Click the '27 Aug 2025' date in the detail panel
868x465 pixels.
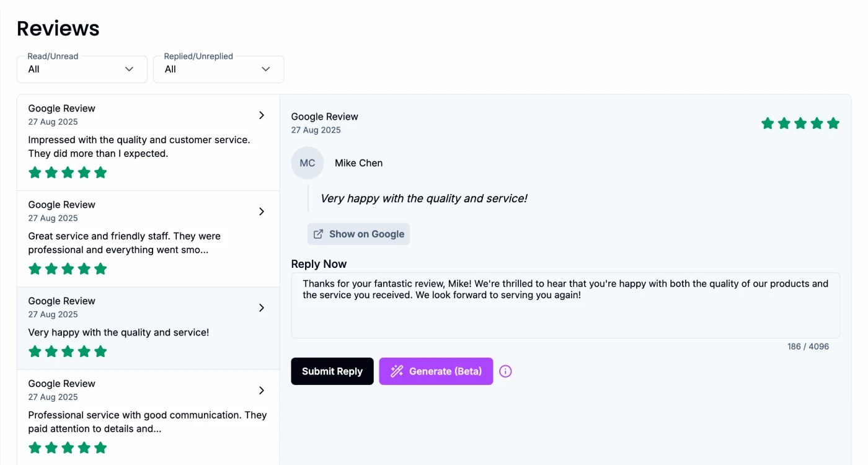pyautogui.click(x=316, y=130)
